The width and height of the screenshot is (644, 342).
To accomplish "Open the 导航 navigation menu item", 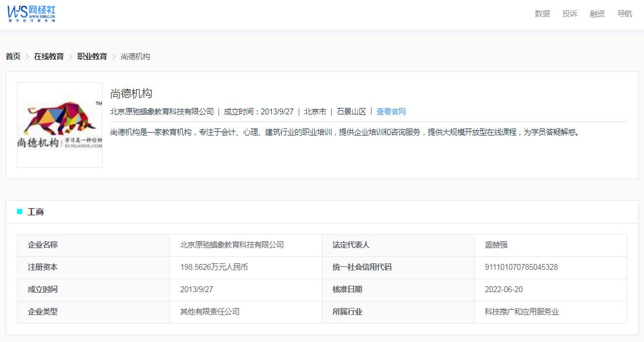I will [625, 13].
